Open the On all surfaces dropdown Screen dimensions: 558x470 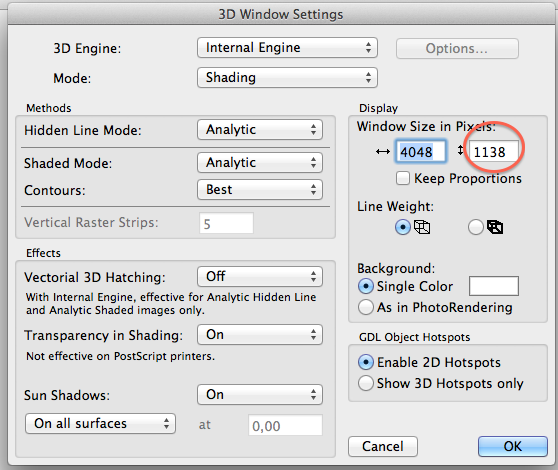click(100, 423)
